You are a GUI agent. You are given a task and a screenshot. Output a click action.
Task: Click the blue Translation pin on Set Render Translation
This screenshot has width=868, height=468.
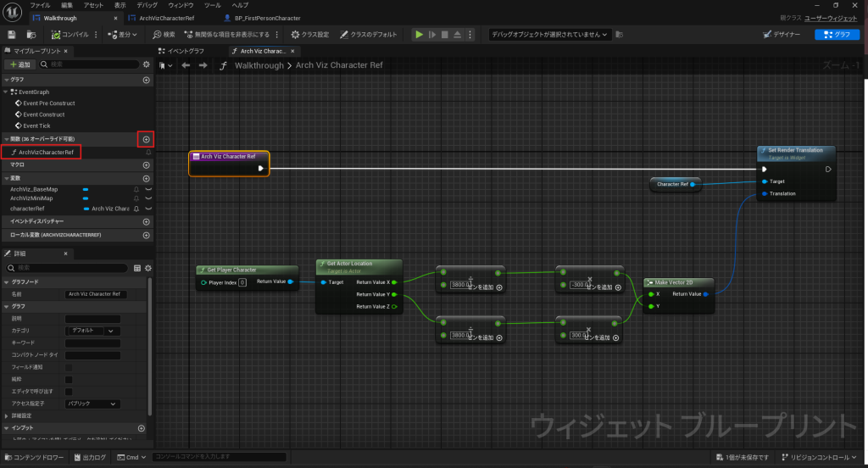click(x=764, y=193)
